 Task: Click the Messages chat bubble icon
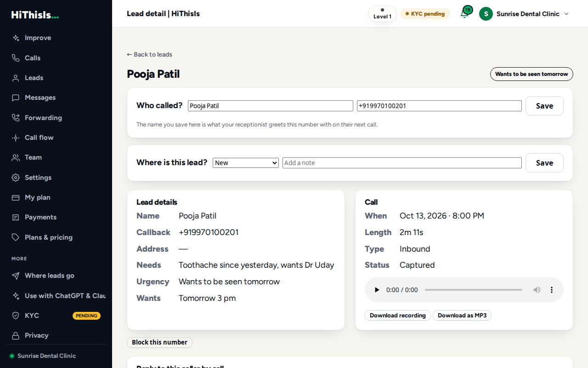coord(16,98)
